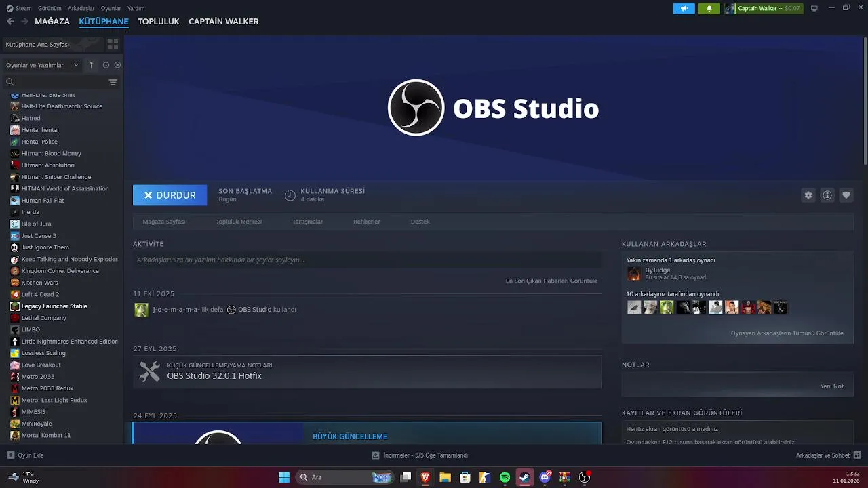Open the Steam menu

click(19, 8)
